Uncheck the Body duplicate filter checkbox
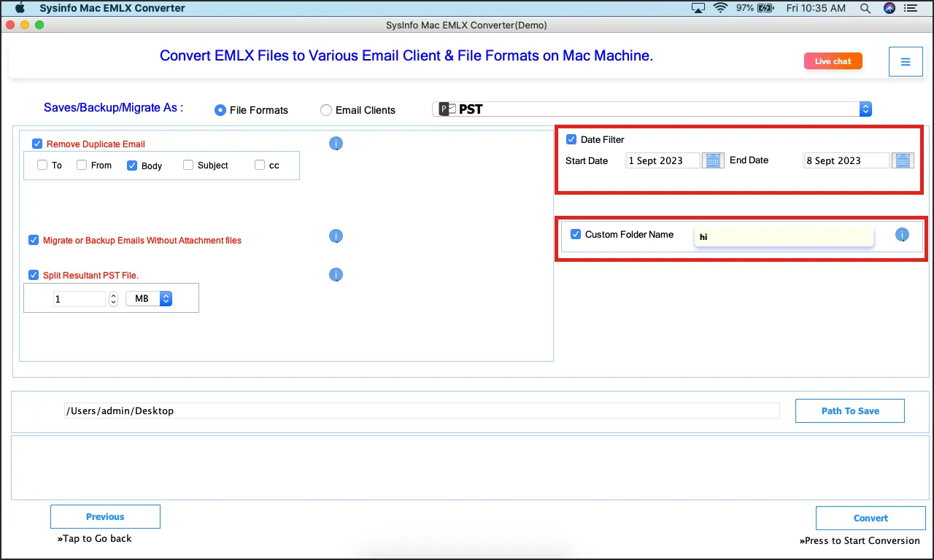934x560 pixels. [132, 165]
